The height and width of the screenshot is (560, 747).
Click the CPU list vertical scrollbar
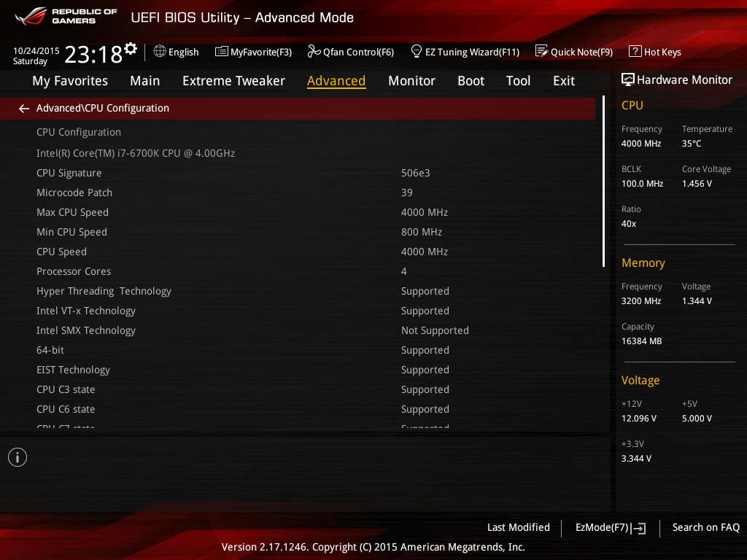click(x=603, y=181)
